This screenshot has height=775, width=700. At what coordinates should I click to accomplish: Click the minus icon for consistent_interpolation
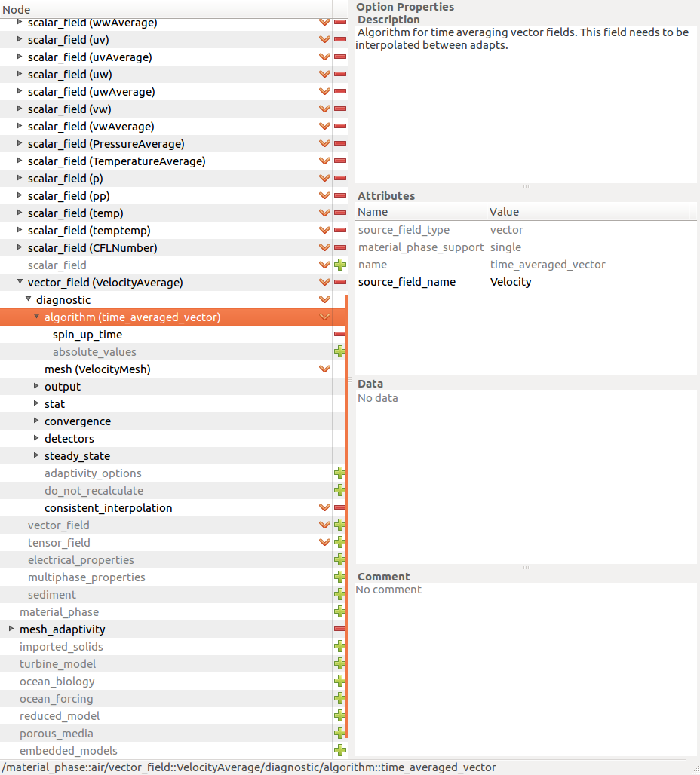tap(340, 507)
